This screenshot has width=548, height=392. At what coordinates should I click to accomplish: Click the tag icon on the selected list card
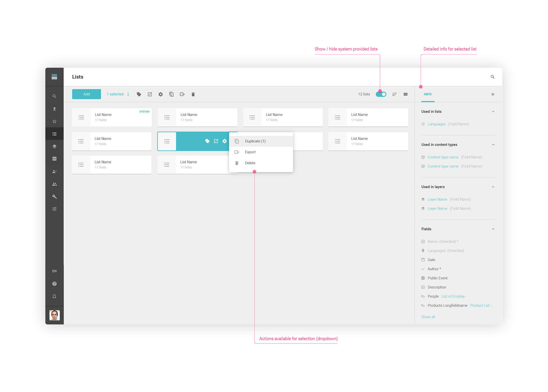[x=207, y=141]
